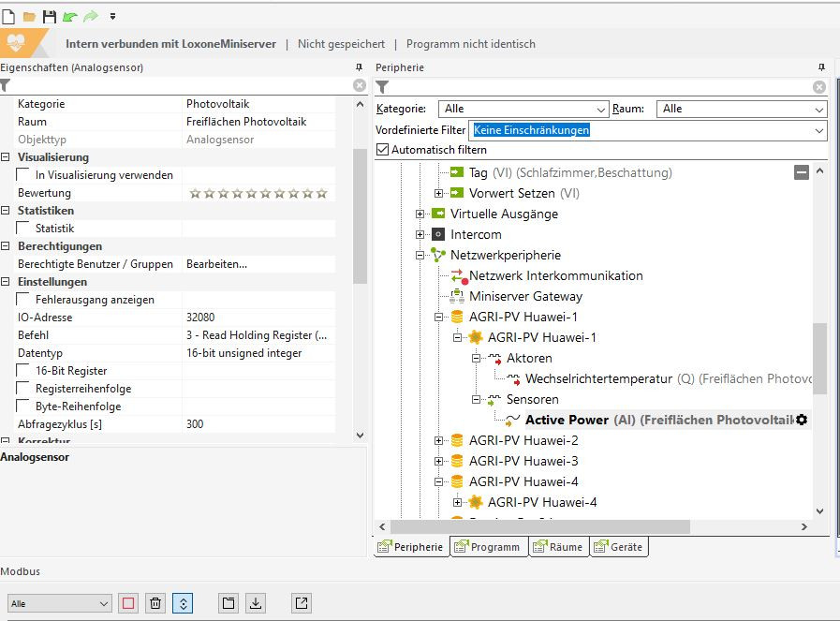Uncheck 'Automatisch filtern' checkbox
This screenshot has width=840, height=621.
382,150
